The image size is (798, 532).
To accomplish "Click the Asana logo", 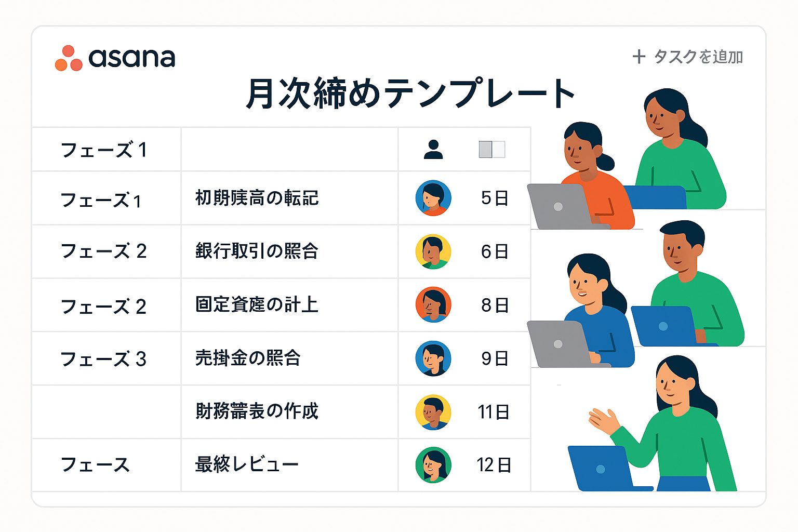I will [115, 58].
